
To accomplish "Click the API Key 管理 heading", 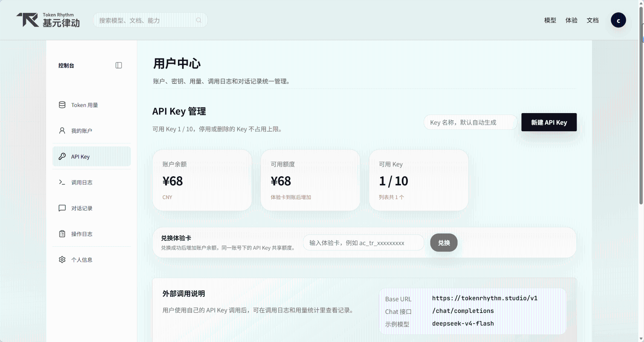I will 179,111.
